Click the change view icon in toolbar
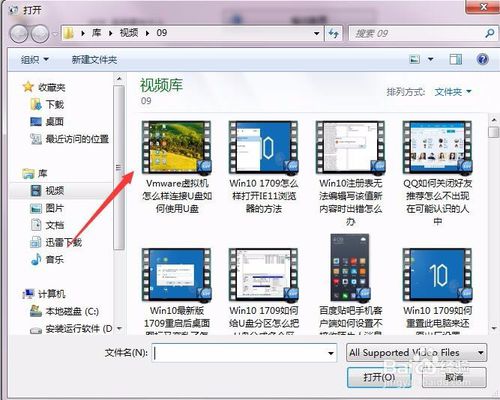Screen dimensions: 500x400 [x=414, y=60]
